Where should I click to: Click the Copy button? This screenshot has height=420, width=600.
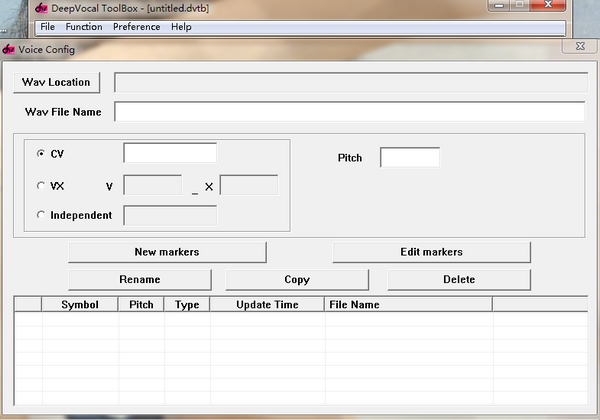[297, 280]
